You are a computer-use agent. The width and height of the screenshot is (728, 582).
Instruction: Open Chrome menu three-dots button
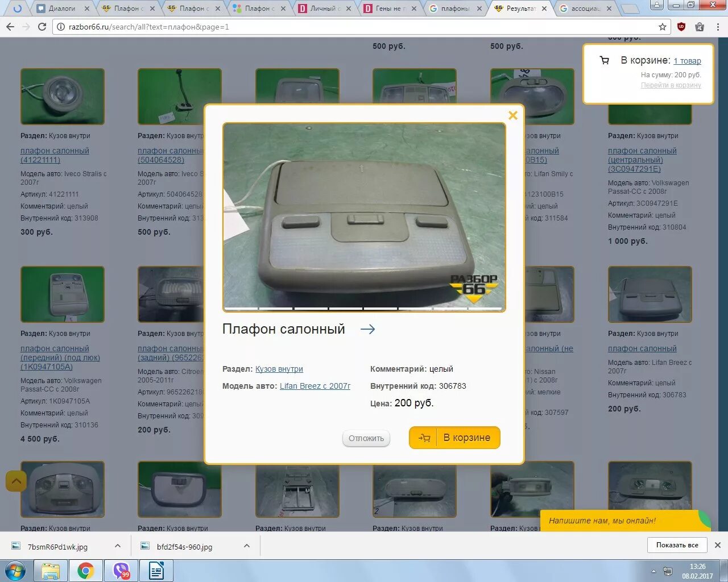click(x=718, y=27)
